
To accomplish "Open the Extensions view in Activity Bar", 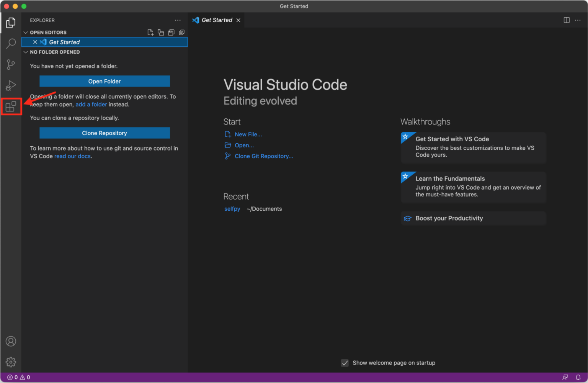I will coord(11,106).
